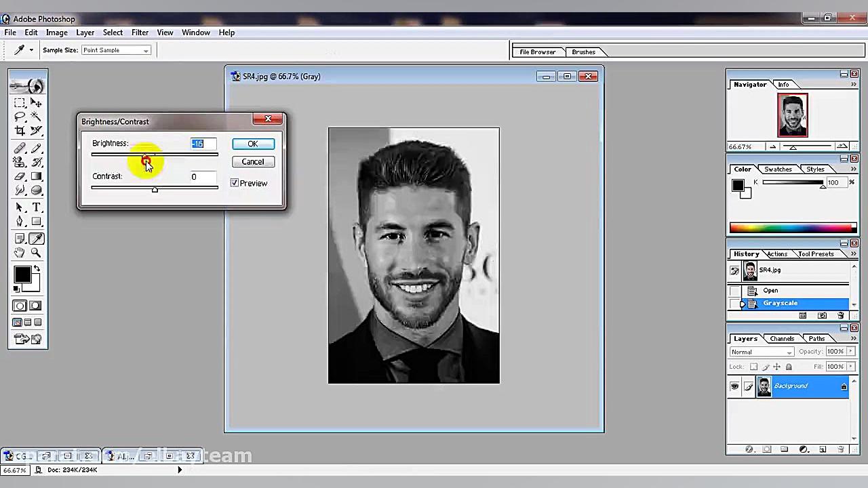Image resolution: width=868 pixels, height=488 pixels.
Task: Select the Healing Brush tool
Action: (x=20, y=148)
